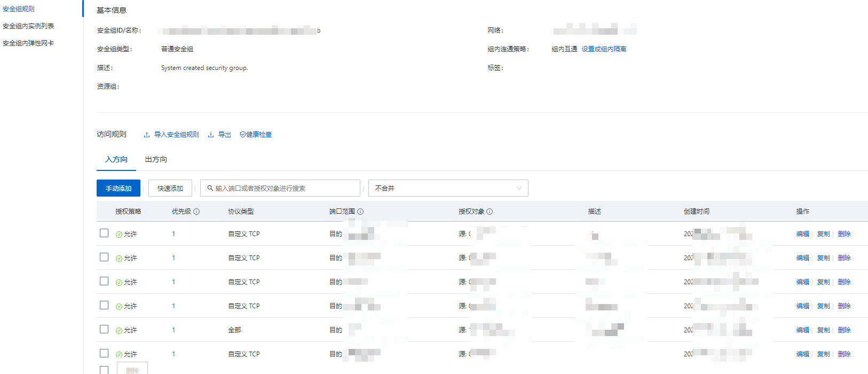Screen dimensions: 868x374
Task: Click 复制 in the first rule row
Action: click(824, 234)
